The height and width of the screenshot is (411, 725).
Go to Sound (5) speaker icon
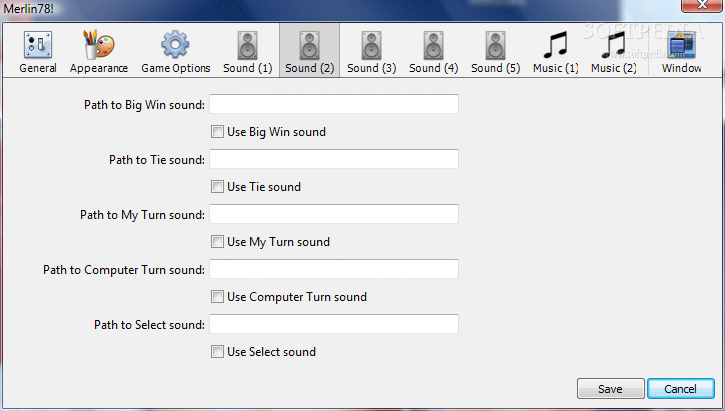(x=495, y=45)
